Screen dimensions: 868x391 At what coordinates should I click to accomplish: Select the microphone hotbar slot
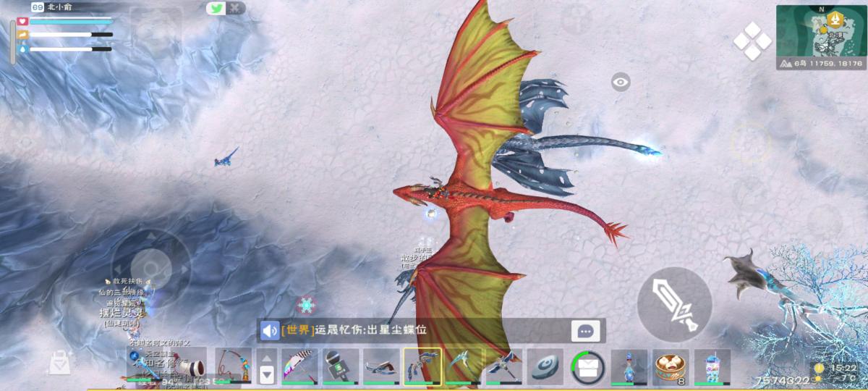tap(339, 366)
